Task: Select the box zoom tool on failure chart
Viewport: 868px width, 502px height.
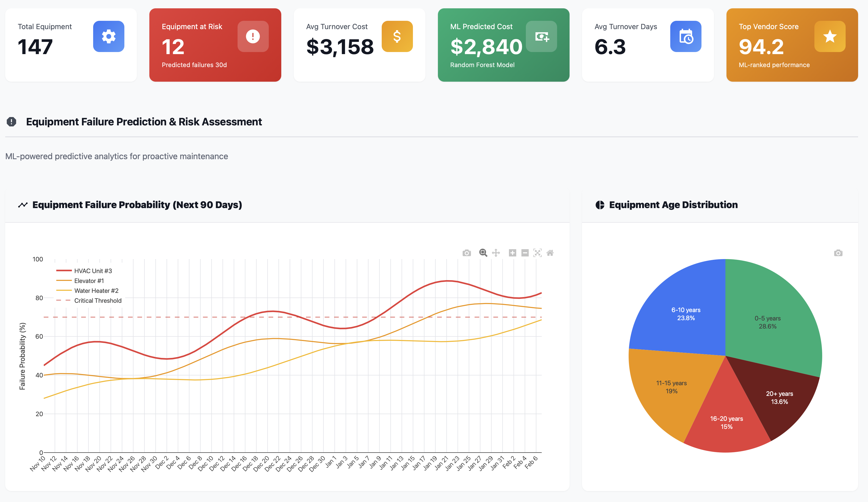Action: point(483,253)
